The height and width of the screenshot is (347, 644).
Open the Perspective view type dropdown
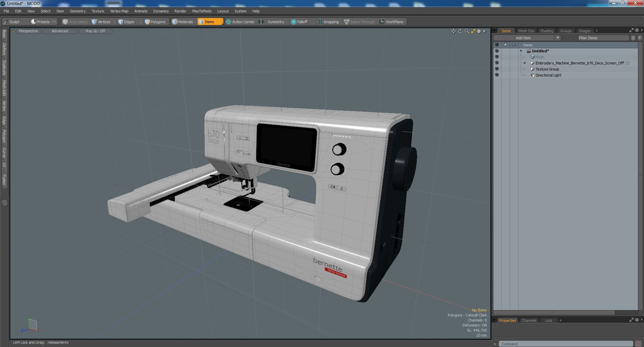point(28,31)
